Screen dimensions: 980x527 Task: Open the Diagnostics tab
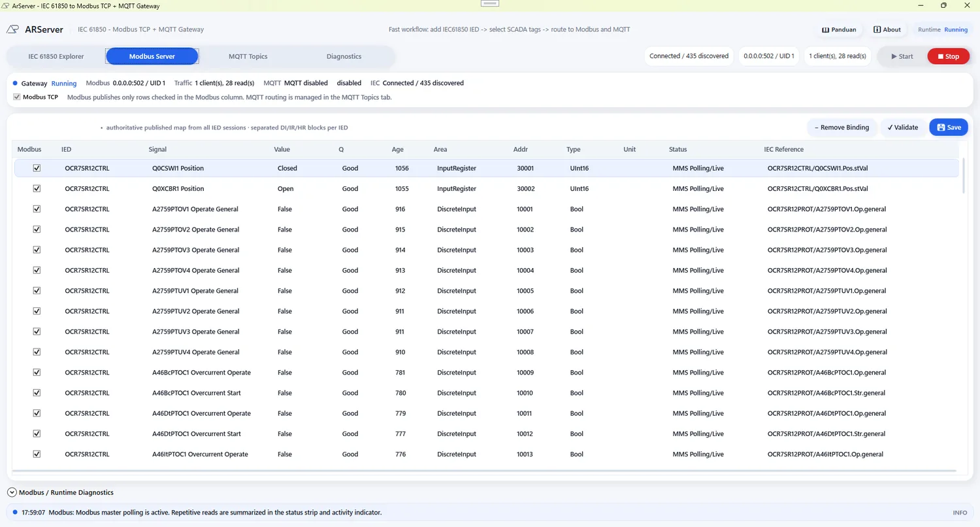[x=344, y=56]
